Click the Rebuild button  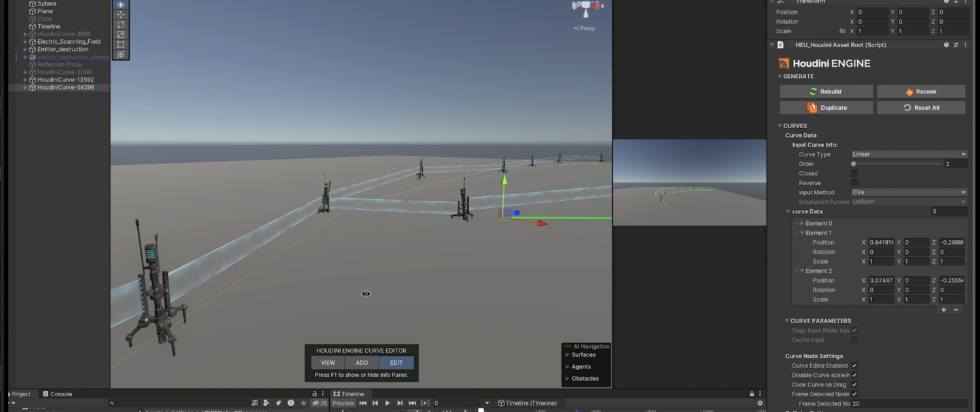[826, 92]
